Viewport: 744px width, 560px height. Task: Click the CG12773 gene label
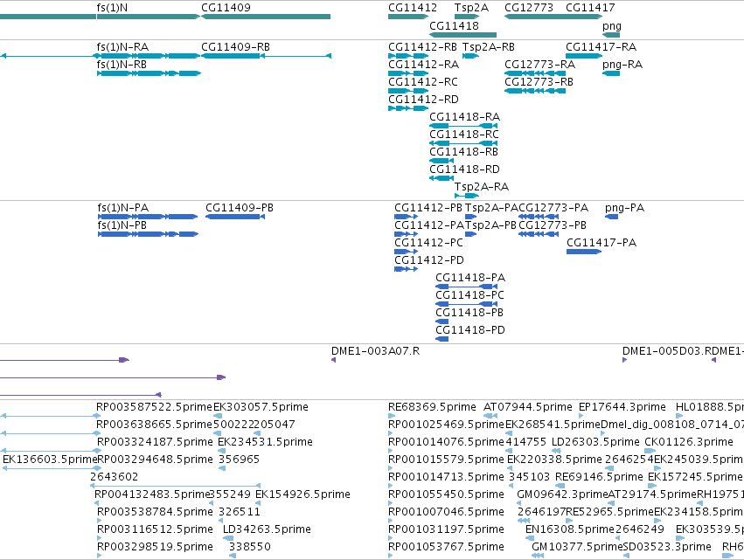tap(529, 8)
